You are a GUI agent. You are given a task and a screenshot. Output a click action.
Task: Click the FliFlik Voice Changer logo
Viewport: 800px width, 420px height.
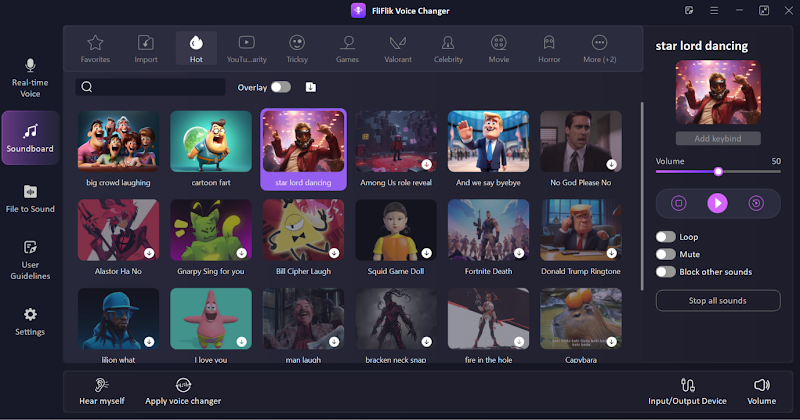(358, 10)
